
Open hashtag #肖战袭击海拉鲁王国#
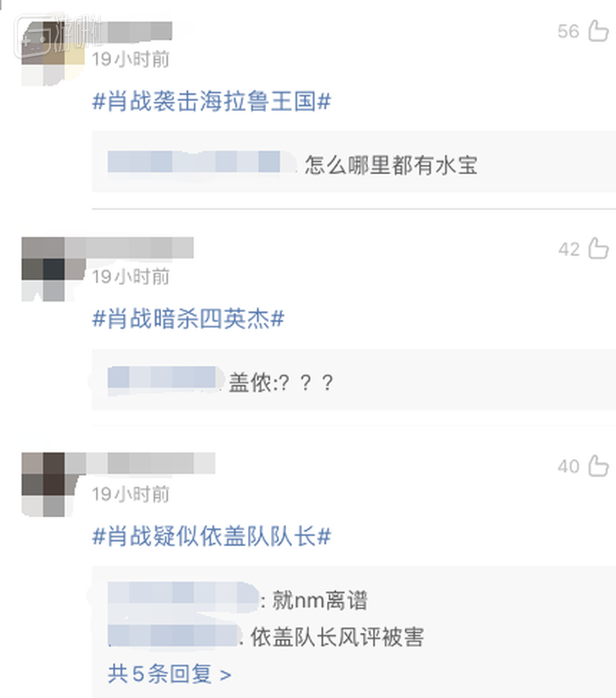pos(211,101)
